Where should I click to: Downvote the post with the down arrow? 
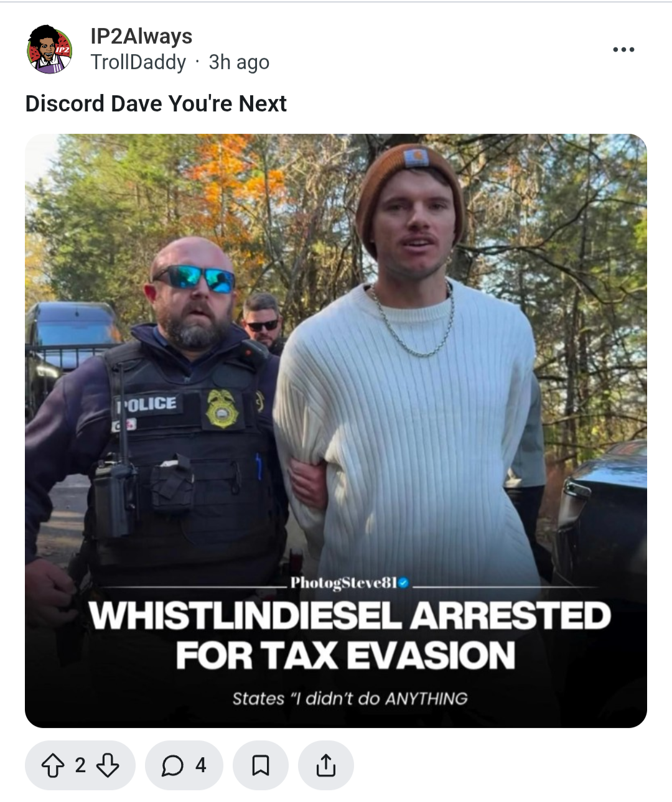click(x=108, y=765)
